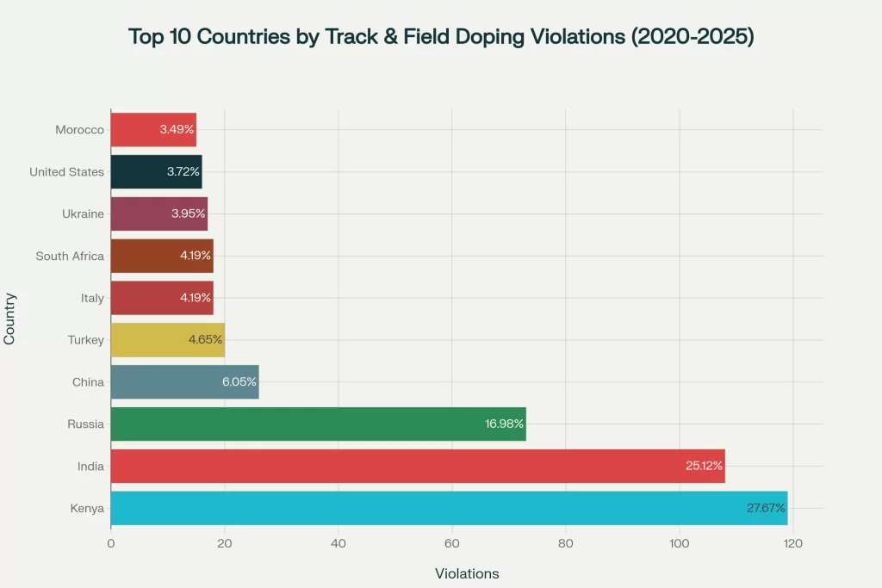882x588 pixels.
Task: Select the Turkey country label text
Action: click(x=86, y=339)
